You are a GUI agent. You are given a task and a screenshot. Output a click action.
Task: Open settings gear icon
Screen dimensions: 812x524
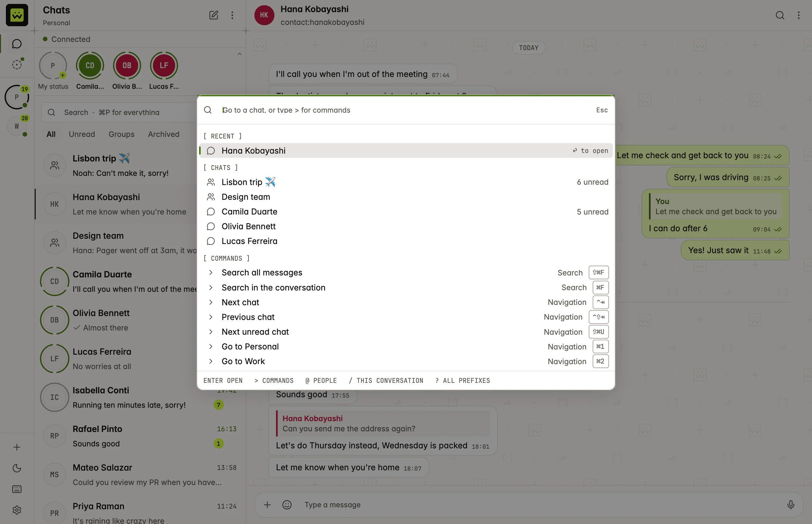[x=17, y=510]
